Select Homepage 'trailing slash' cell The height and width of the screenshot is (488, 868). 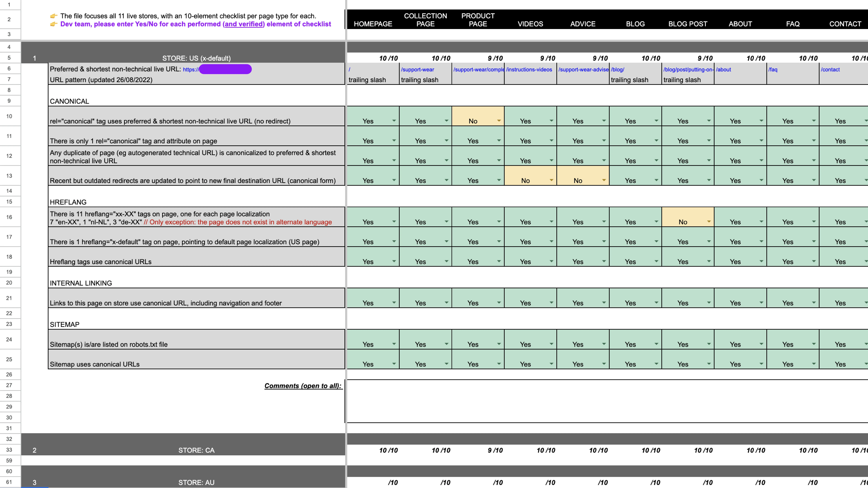click(373, 80)
